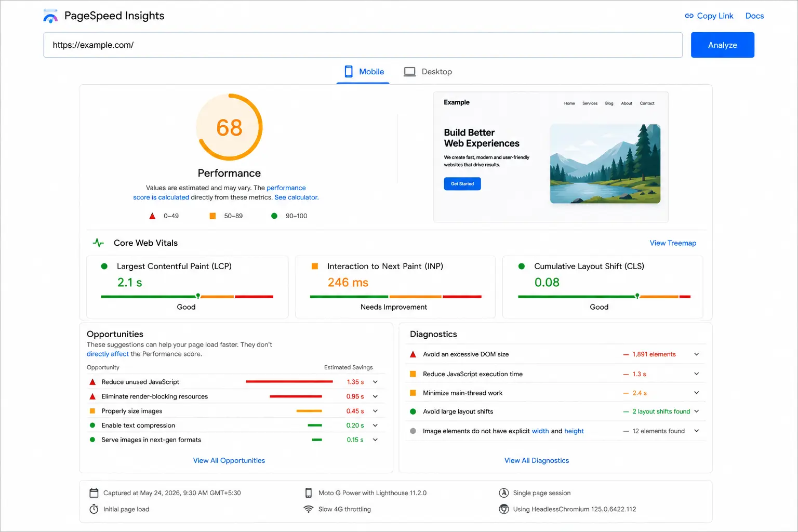
Task: Click the green dot beside Enable text compression
Action: tap(92, 425)
